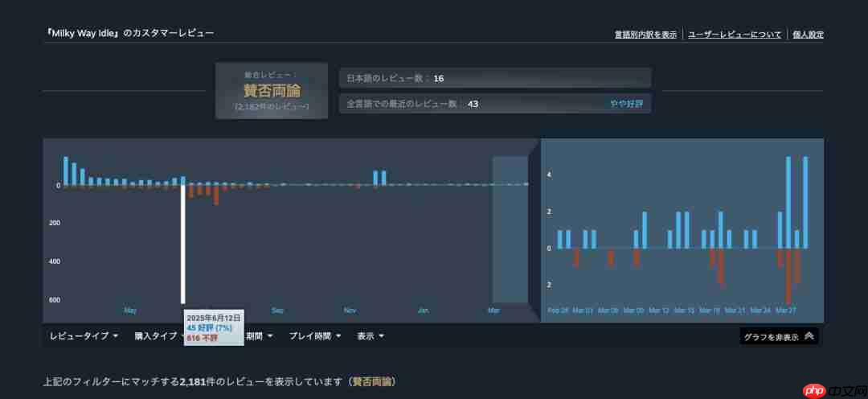Click the グラフを非表示 hide graph button
The image size is (868, 399).
point(779,335)
